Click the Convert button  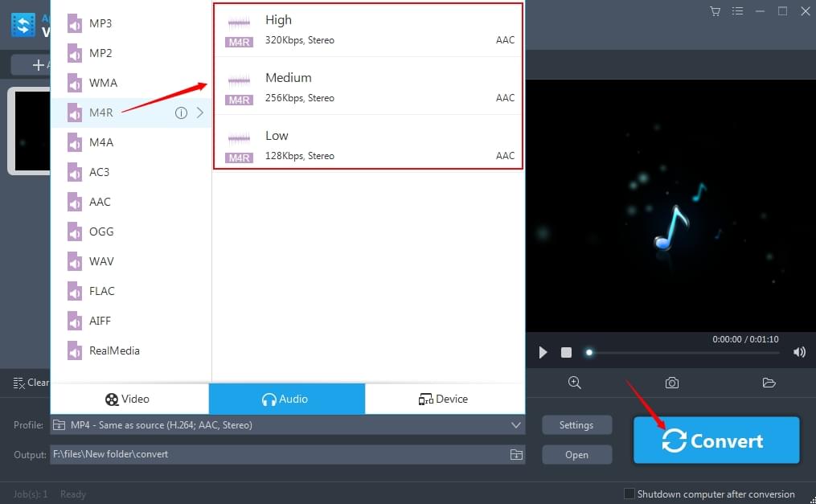pos(716,440)
